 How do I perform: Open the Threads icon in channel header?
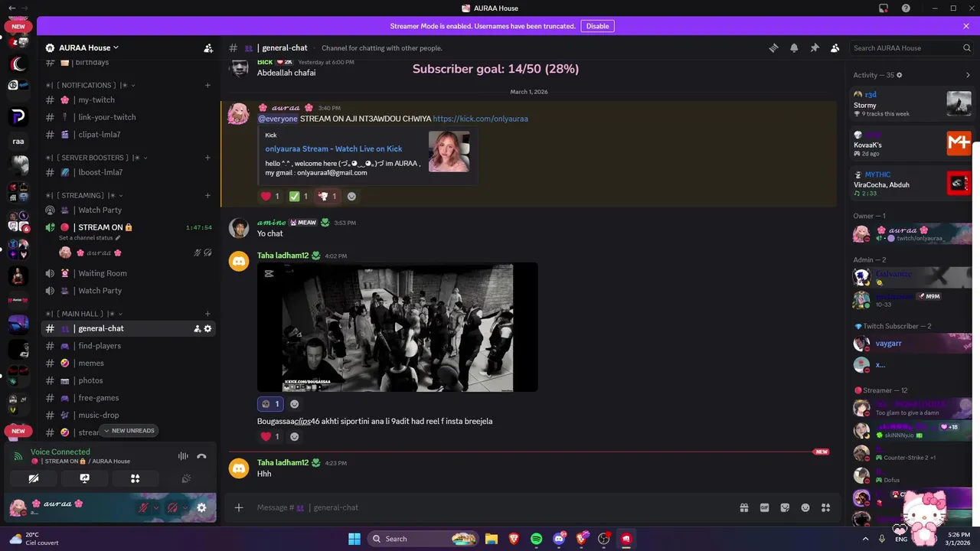click(773, 47)
